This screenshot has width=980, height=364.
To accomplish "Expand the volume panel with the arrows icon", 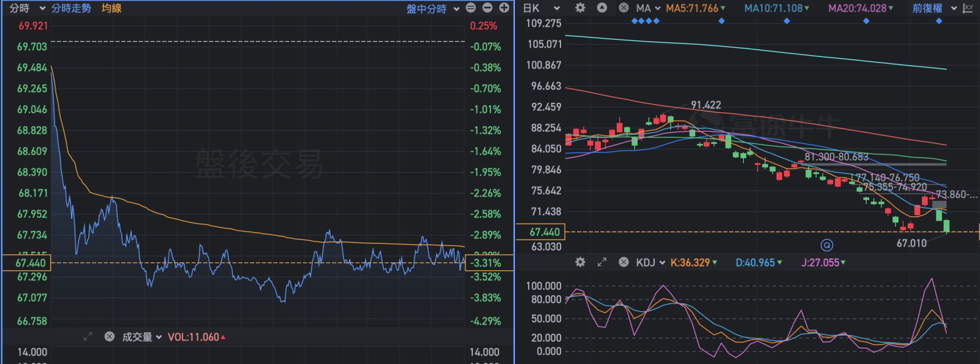I will click(x=88, y=336).
